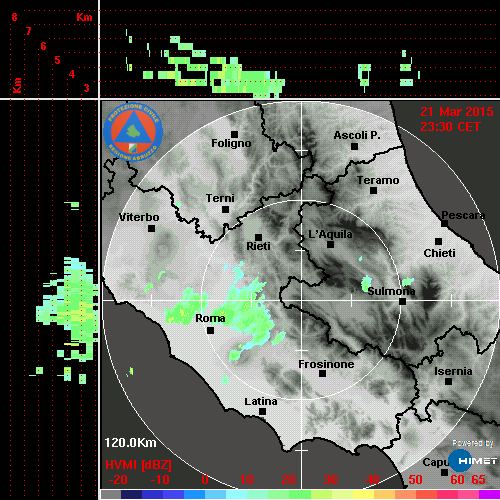Click the HIMET logo

click(472, 461)
